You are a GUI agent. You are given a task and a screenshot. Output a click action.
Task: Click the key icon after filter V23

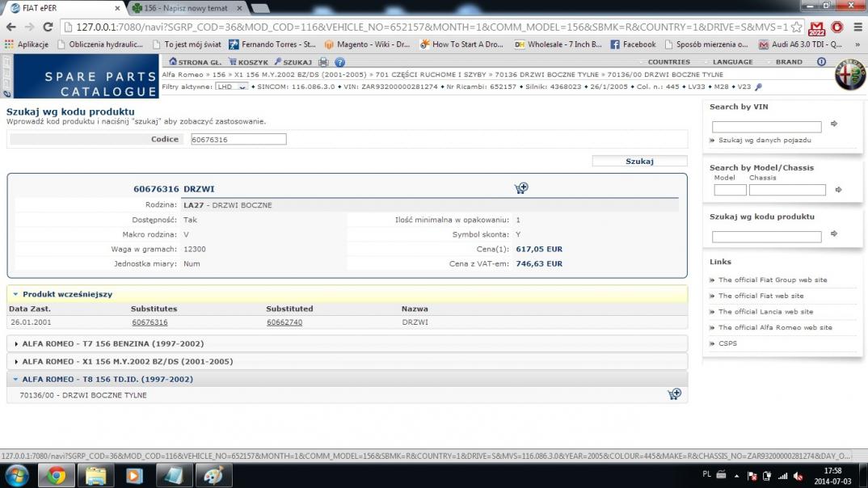pyautogui.click(x=758, y=87)
